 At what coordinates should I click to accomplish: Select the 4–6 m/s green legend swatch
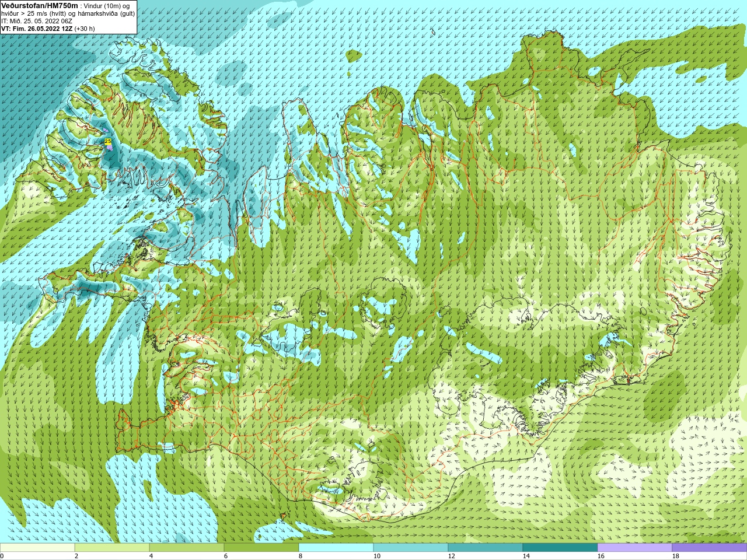187,548
